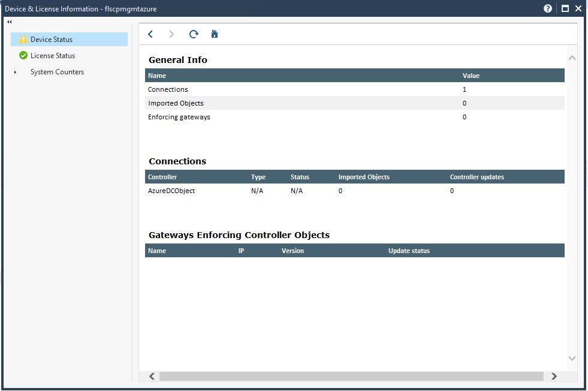
Task: Click the Controller updates column header
Action: coord(474,177)
